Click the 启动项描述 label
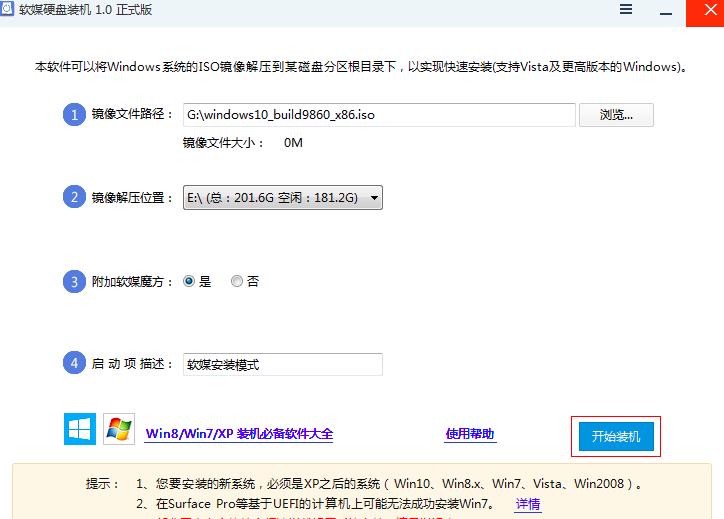 [132, 364]
